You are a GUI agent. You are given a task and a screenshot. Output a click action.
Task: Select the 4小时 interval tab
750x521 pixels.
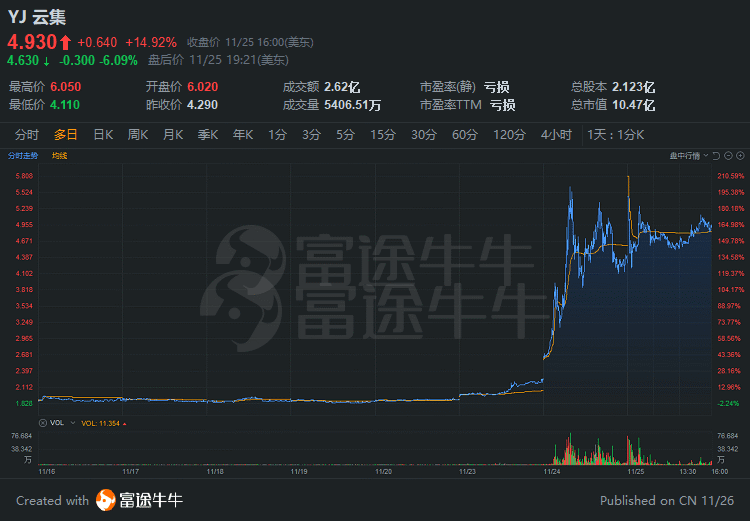click(x=556, y=135)
